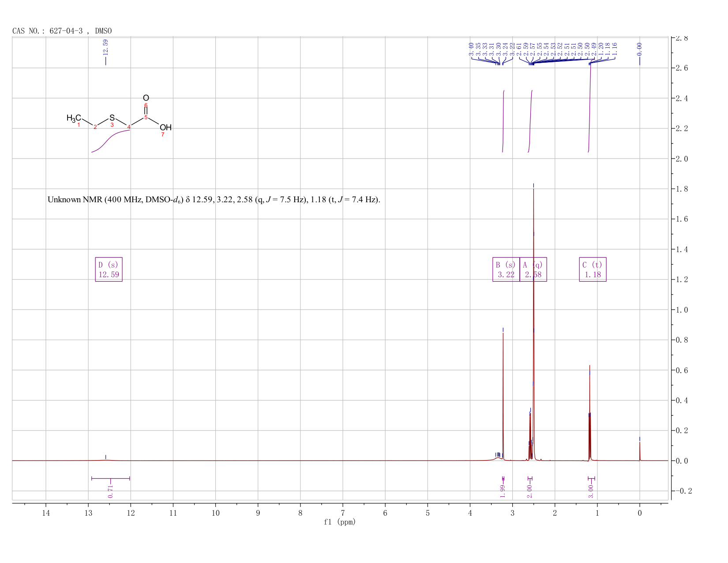Click the x-axis tick label "13"
Viewport: 728px width, 563px height.
88,513
